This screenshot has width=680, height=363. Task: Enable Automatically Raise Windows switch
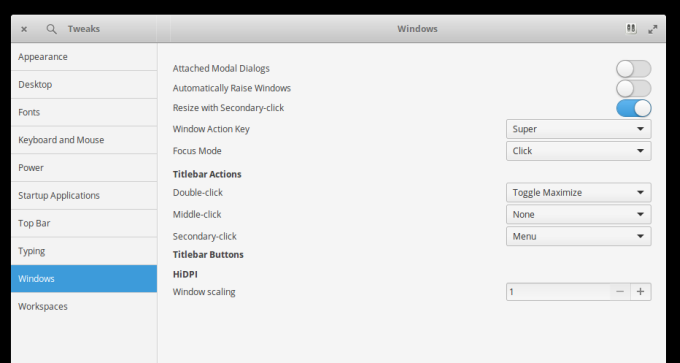(x=634, y=88)
